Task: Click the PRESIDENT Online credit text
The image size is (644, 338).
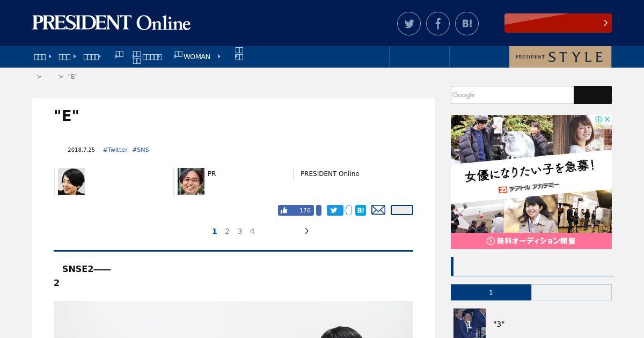Action: [330, 174]
